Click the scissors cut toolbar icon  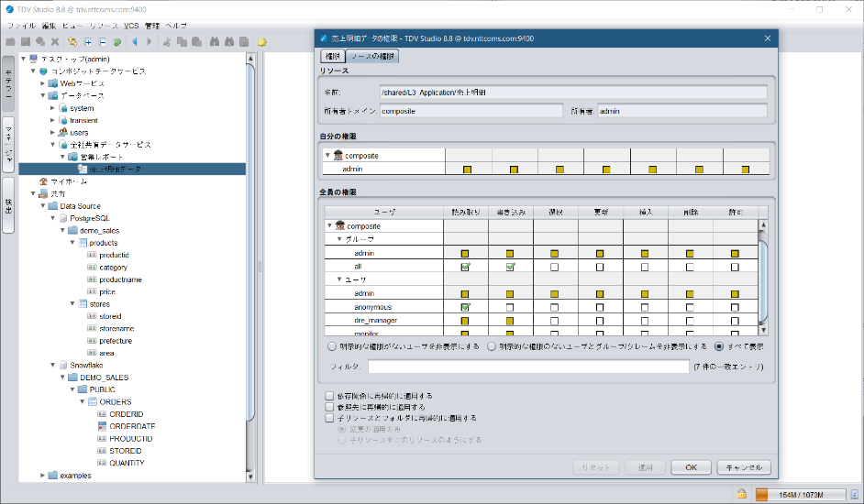tap(166, 42)
